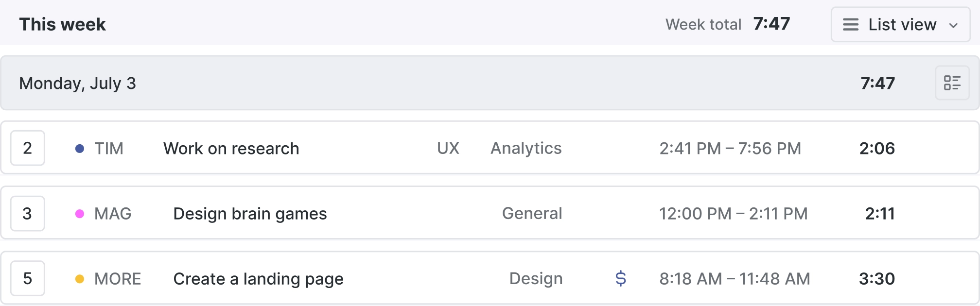Click the UX tag on research entry
Image resolution: width=980 pixels, height=306 pixels.
pos(448,148)
